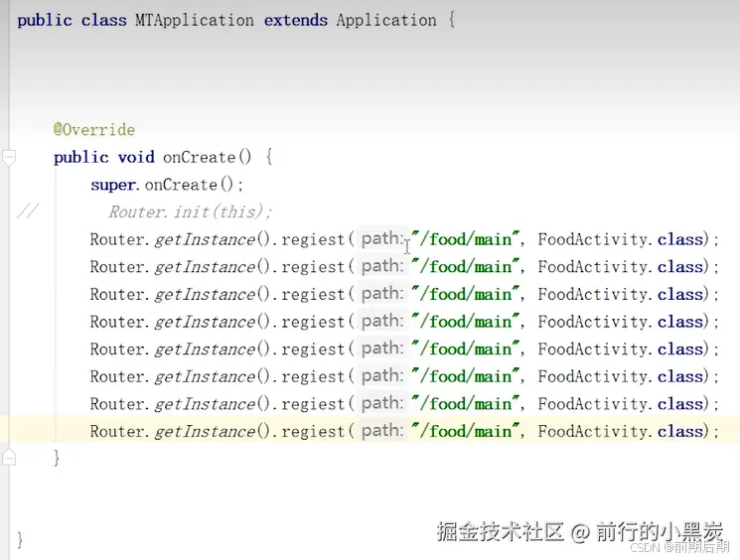Click the extends keyword
This screenshot has height=560, width=740.
[x=295, y=20]
